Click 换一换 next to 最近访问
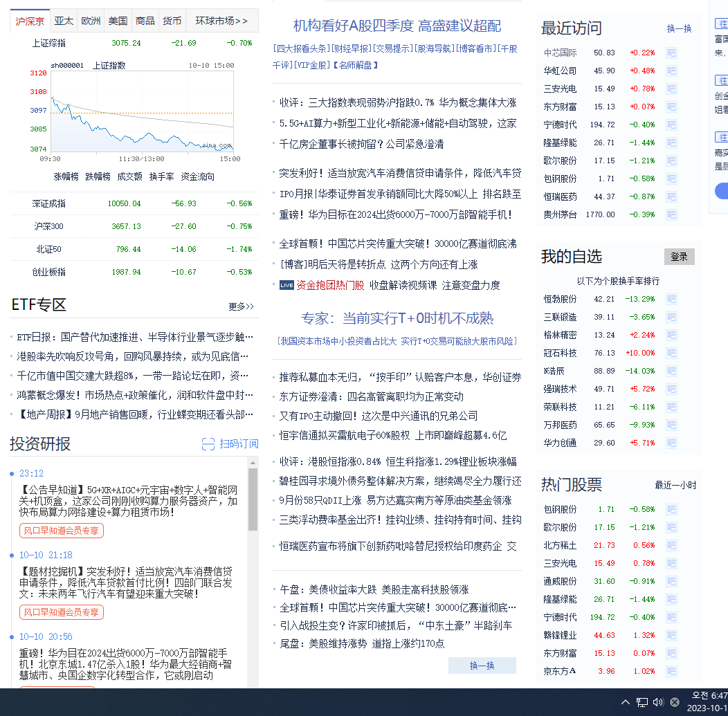 [680, 29]
